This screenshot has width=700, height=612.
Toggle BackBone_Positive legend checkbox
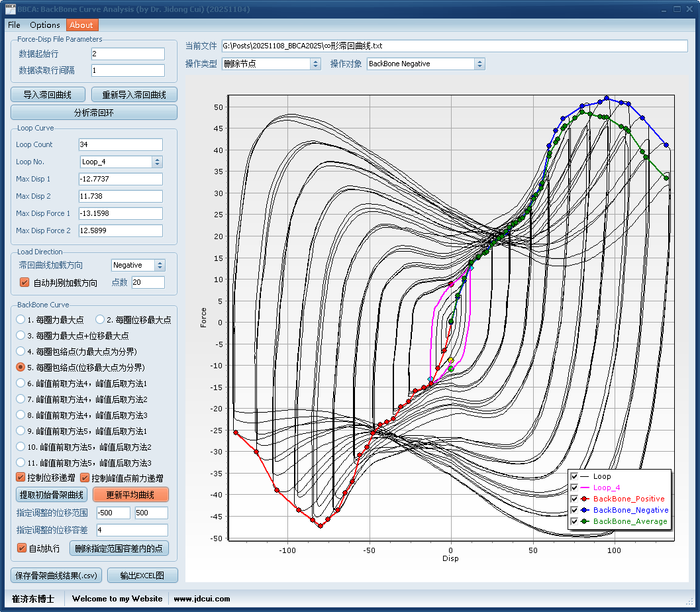574,499
